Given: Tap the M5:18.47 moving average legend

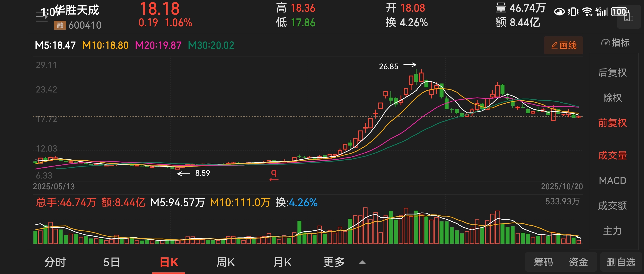Looking at the screenshot, I should 55,45.
